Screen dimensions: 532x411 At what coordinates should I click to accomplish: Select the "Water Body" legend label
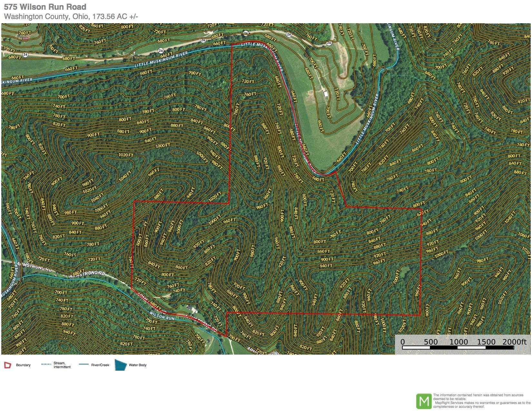point(138,365)
